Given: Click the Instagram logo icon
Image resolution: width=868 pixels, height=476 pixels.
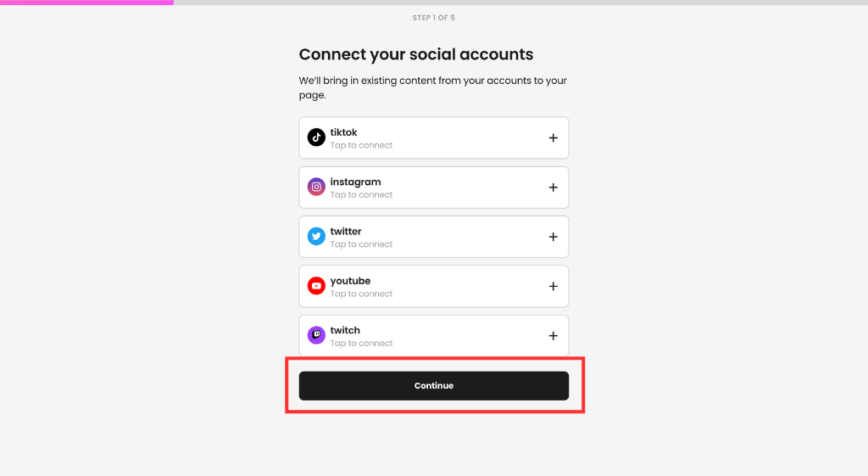Looking at the screenshot, I should point(316,187).
